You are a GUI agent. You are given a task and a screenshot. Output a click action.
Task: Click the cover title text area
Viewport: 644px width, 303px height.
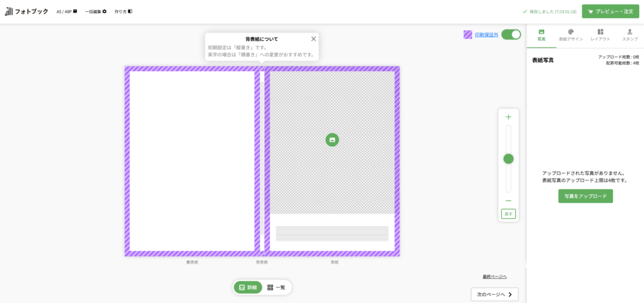pyautogui.click(x=332, y=233)
